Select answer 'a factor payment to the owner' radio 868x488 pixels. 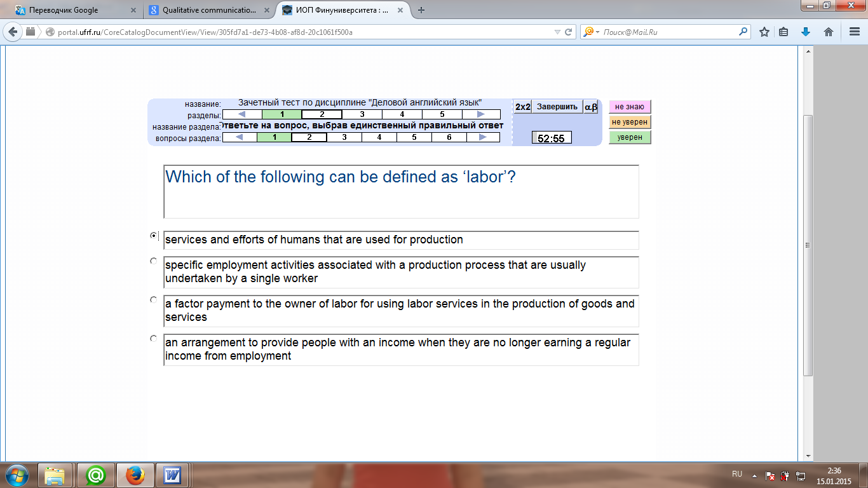(x=154, y=299)
